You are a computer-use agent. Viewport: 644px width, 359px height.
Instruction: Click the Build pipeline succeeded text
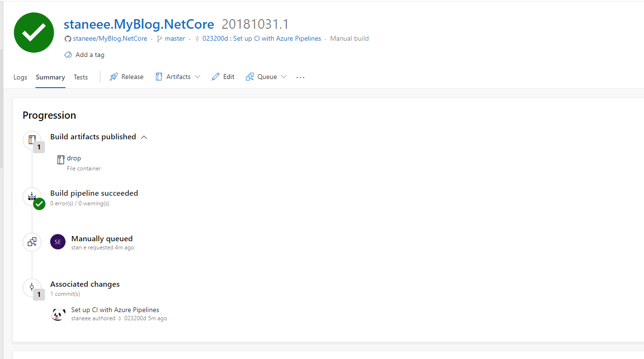click(94, 193)
